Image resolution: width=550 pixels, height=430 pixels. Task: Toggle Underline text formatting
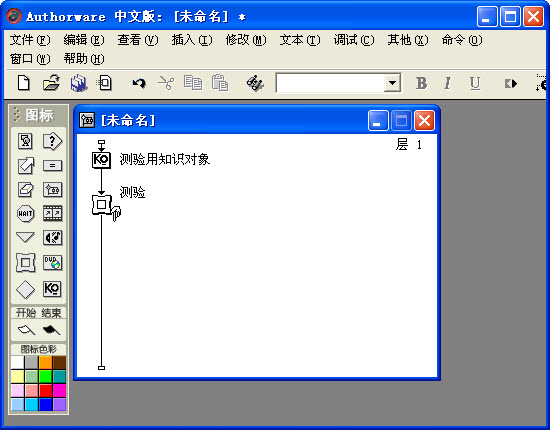(x=475, y=83)
